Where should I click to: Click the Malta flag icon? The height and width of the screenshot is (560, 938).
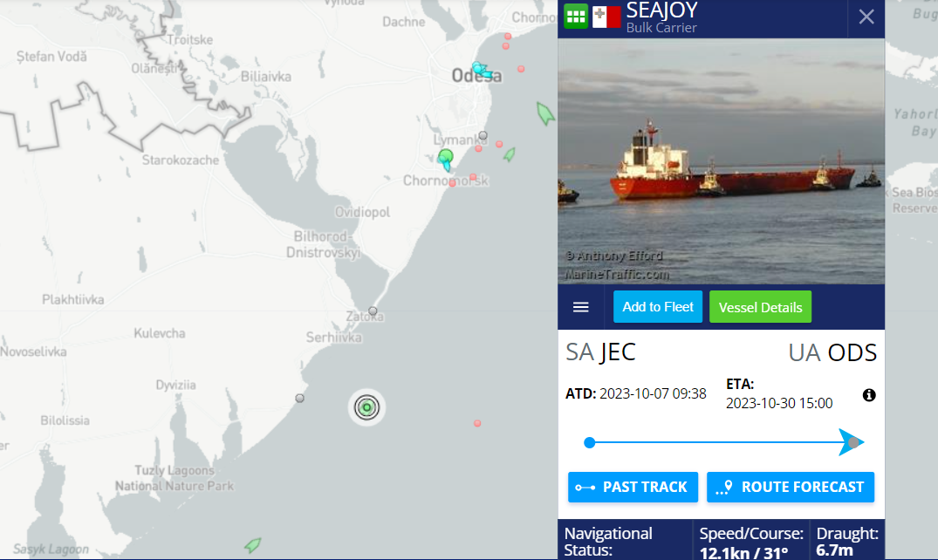(606, 17)
